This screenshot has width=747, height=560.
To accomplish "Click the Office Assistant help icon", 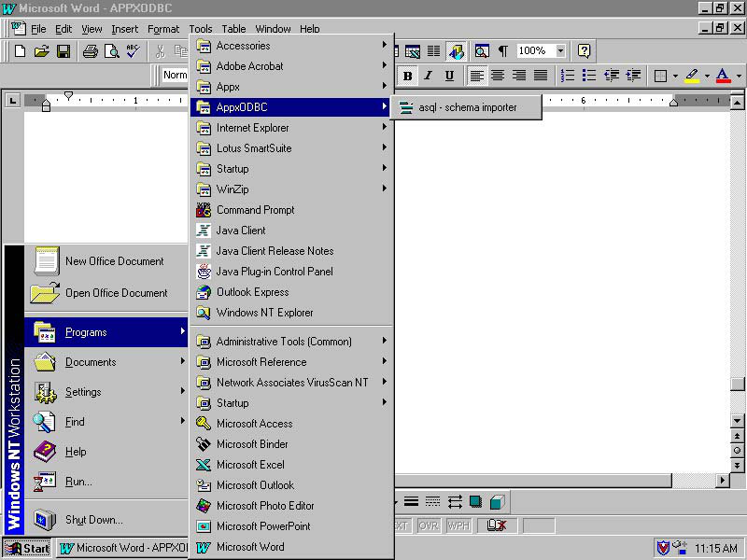I will (585, 51).
